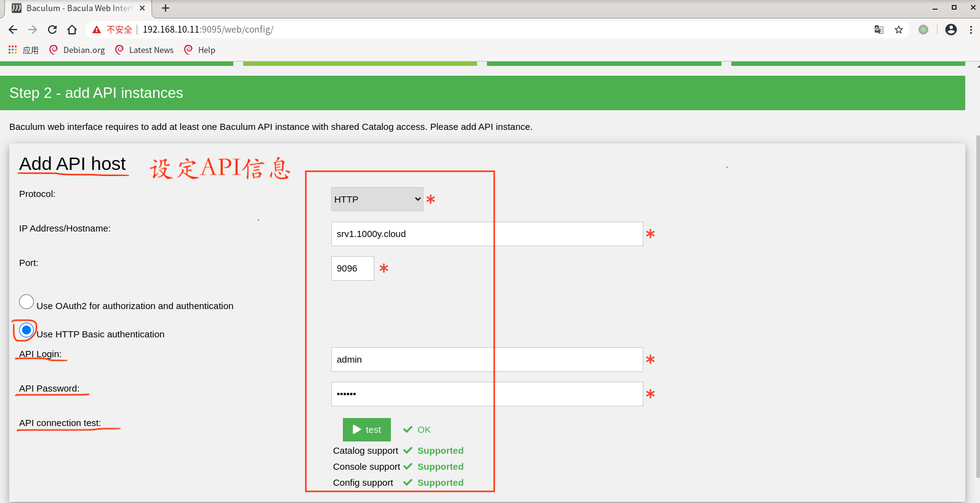Select the Baculum browser tab
Image resolution: width=980 pixels, height=503 pixels.
(x=78, y=8)
